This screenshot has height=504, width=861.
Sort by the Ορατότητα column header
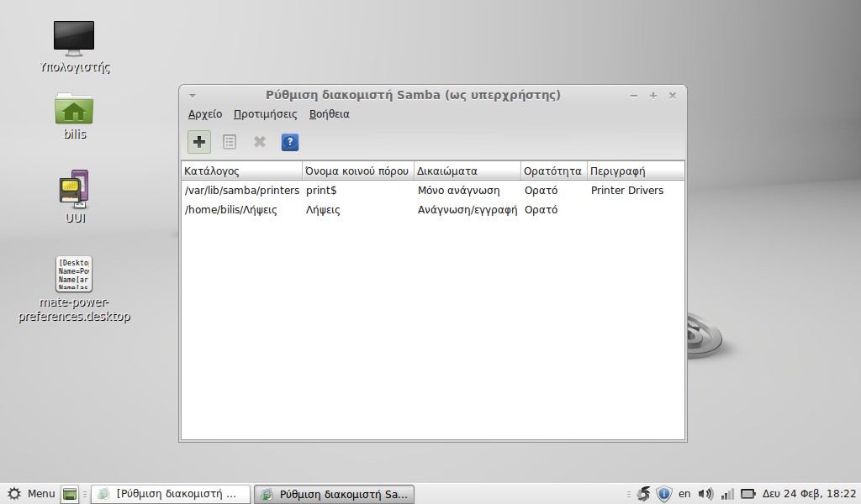click(x=553, y=171)
